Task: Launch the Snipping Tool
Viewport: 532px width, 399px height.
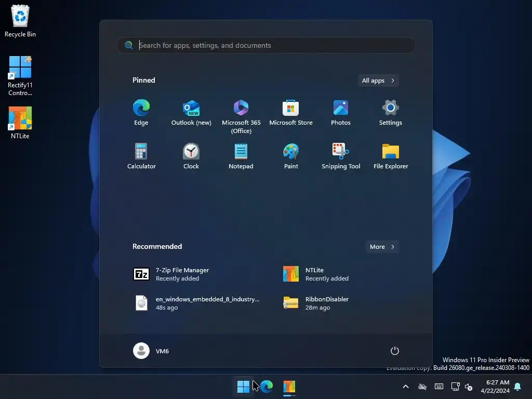Action: [341, 156]
